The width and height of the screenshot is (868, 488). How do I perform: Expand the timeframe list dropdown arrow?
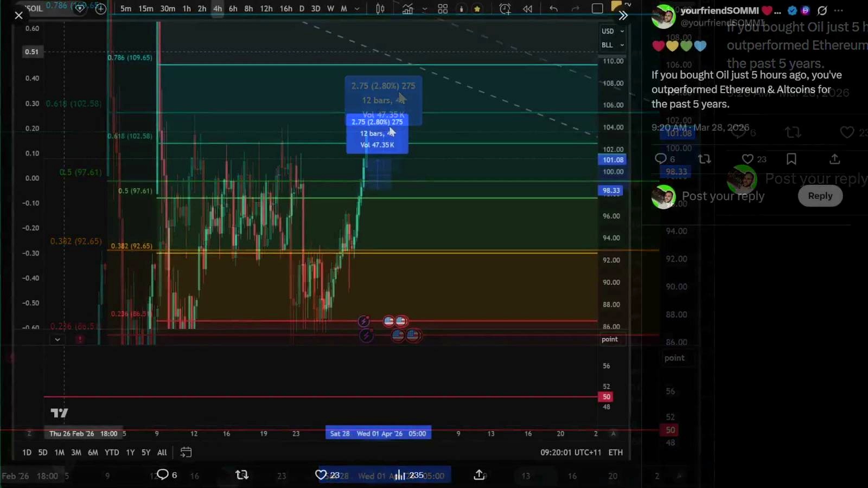[357, 9]
